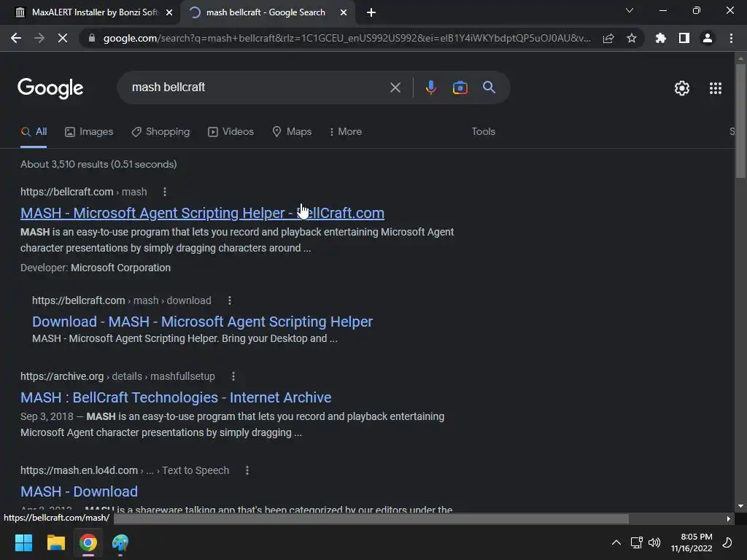Open the search Tools options
Image resolution: width=747 pixels, height=560 pixels.
pyautogui.click(x=483, y=131)
